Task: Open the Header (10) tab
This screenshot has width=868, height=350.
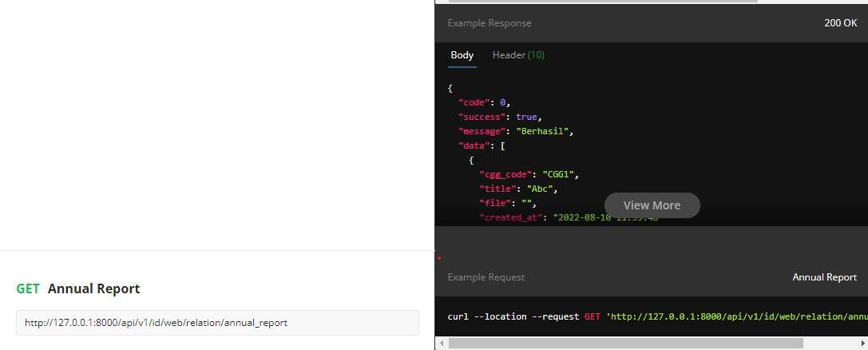Action: pos(518,55)
